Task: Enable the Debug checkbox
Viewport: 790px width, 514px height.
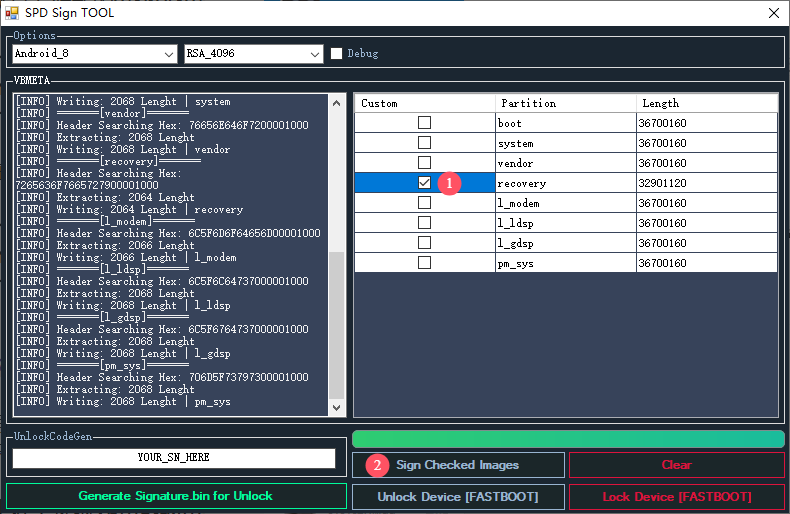Action: click(x=337, y=53)
